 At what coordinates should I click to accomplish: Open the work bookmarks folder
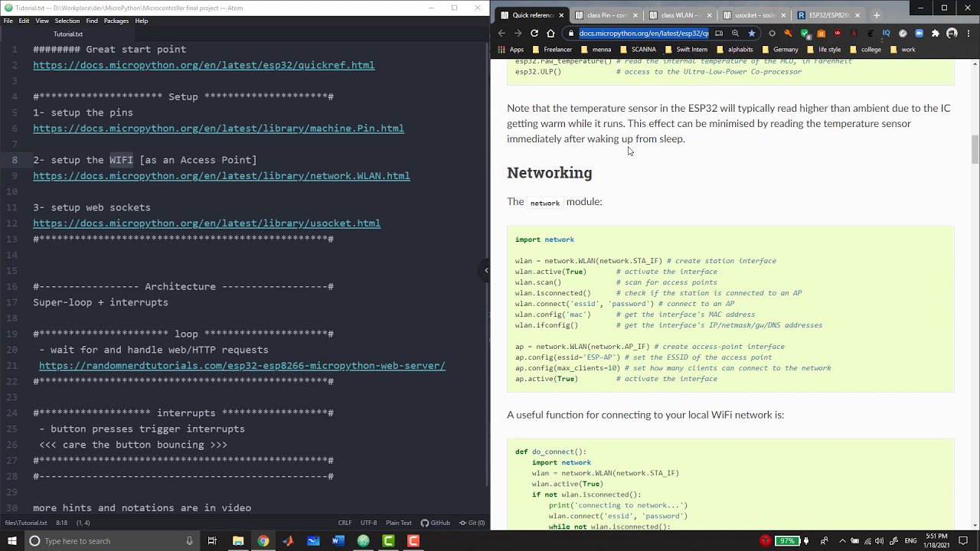(x=903, y=49)
